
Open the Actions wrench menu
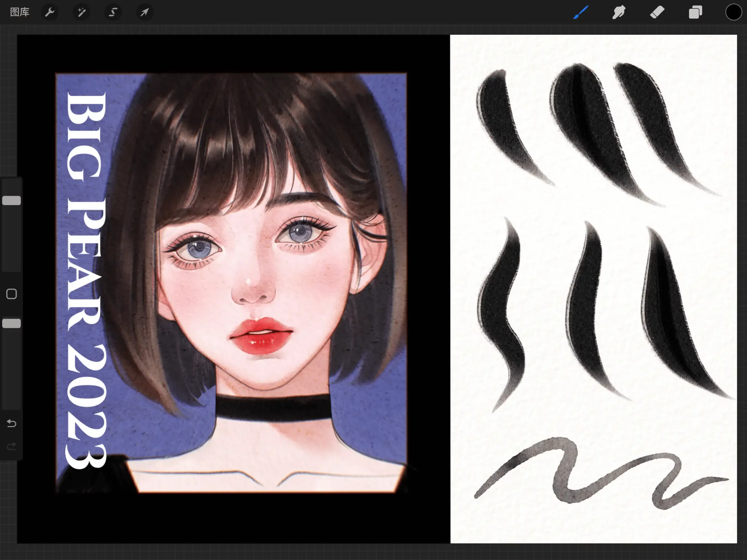pyautogui.click(x=50, y=13)
